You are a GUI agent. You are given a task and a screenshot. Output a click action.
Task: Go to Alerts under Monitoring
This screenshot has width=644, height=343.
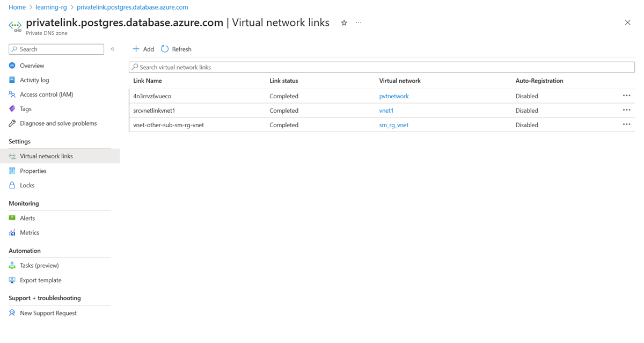[x=27, y=218]
